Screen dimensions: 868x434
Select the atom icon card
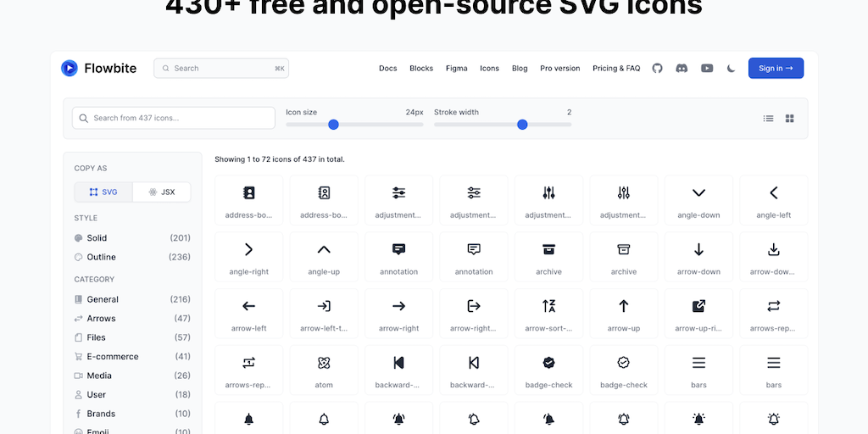pos(324,370)
